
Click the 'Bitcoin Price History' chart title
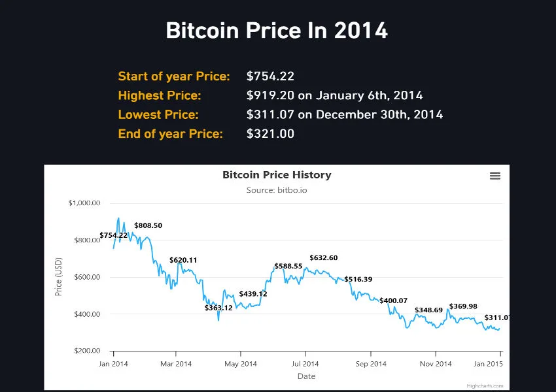point(277,175)
